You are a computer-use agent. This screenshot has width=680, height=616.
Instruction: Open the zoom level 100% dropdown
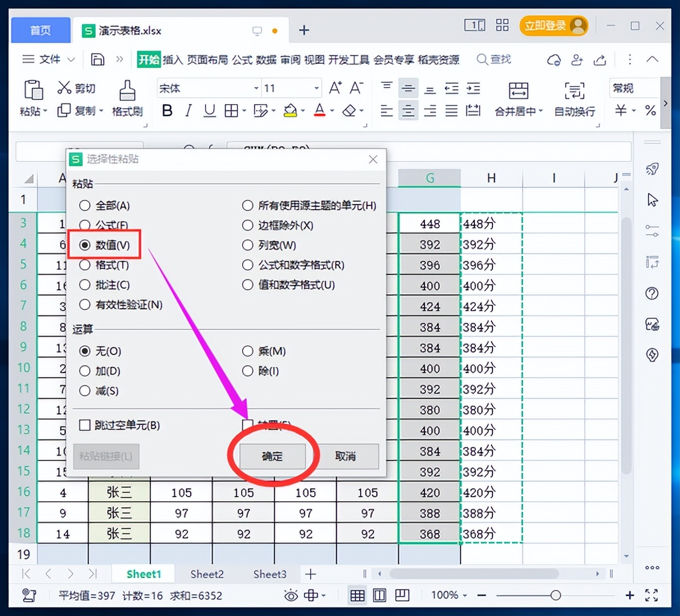[448, 595]
